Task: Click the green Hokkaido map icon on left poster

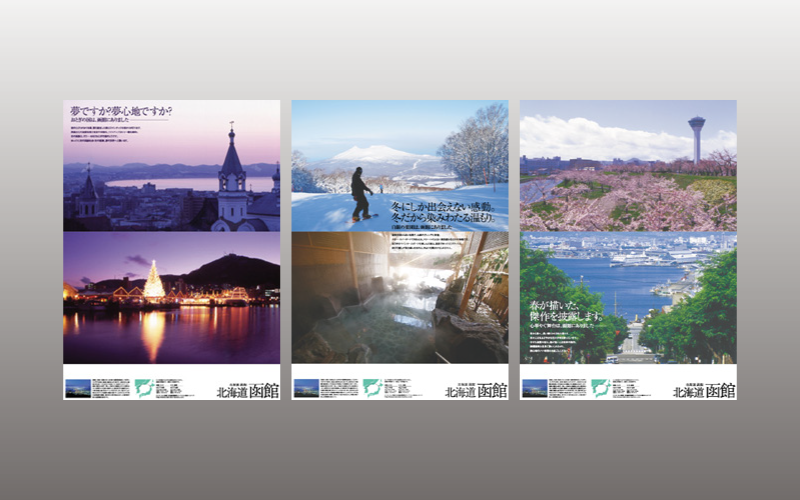Action: 143,388
